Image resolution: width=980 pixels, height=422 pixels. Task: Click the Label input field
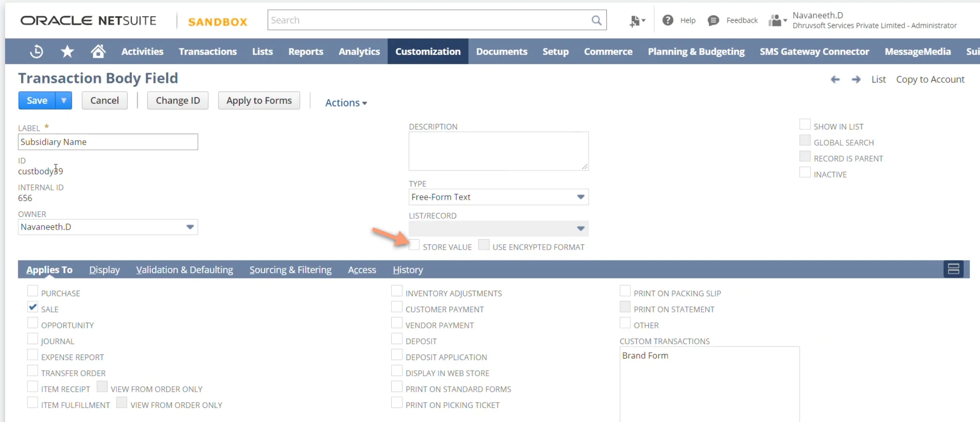(108, 142)
